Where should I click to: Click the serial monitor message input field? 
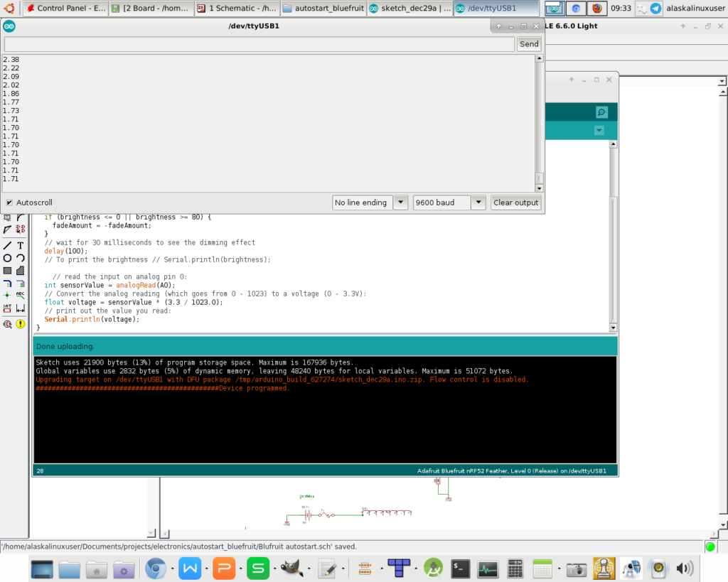tap(259, 44)
